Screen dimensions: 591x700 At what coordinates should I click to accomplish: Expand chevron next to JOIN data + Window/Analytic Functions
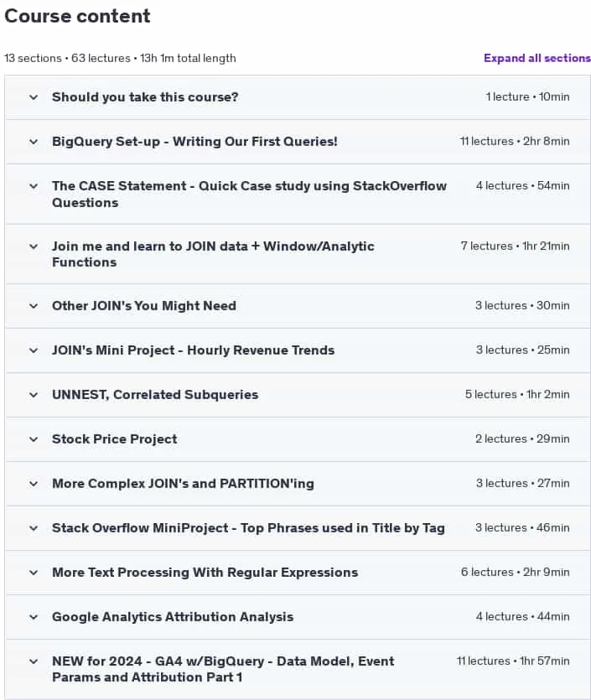point(34,246)
